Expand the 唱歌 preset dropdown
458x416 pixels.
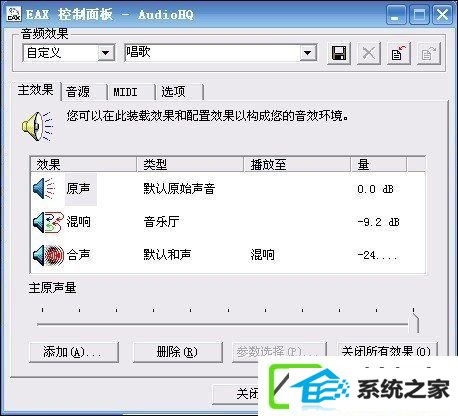click(x=307, y=53)
